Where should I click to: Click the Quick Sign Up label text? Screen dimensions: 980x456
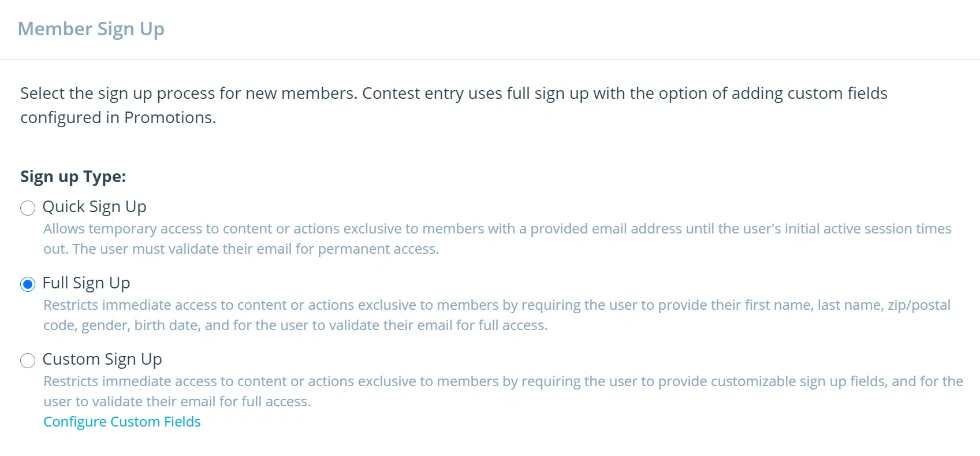[x=94, y=207]
